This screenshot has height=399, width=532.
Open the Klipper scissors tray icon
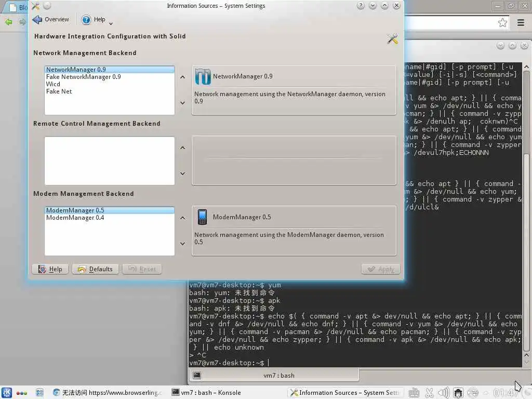pyautogui.click(x=429, y=393)
